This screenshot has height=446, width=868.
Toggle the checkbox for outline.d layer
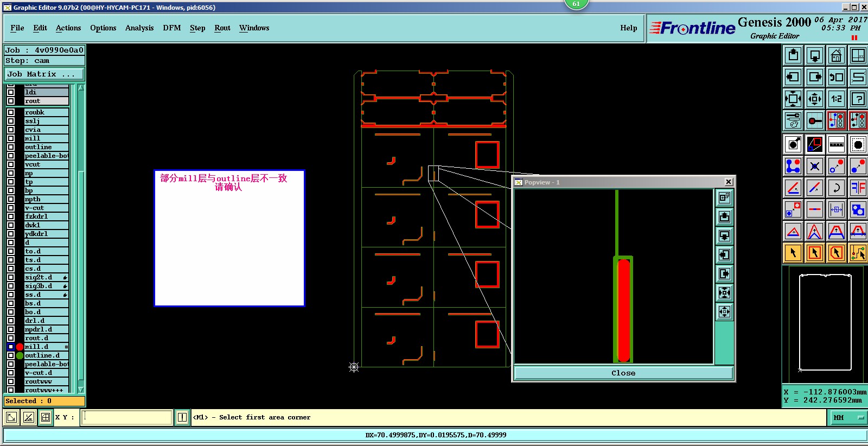pos(11,355)
